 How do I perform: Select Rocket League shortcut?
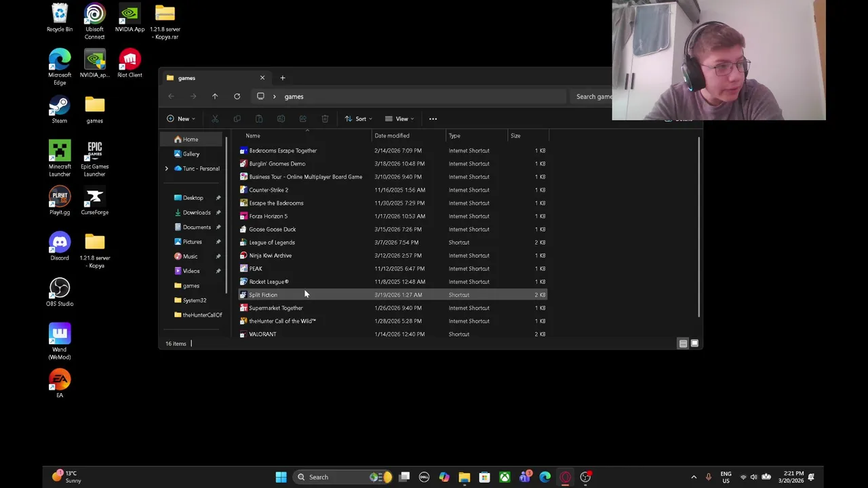pos(393,281)
